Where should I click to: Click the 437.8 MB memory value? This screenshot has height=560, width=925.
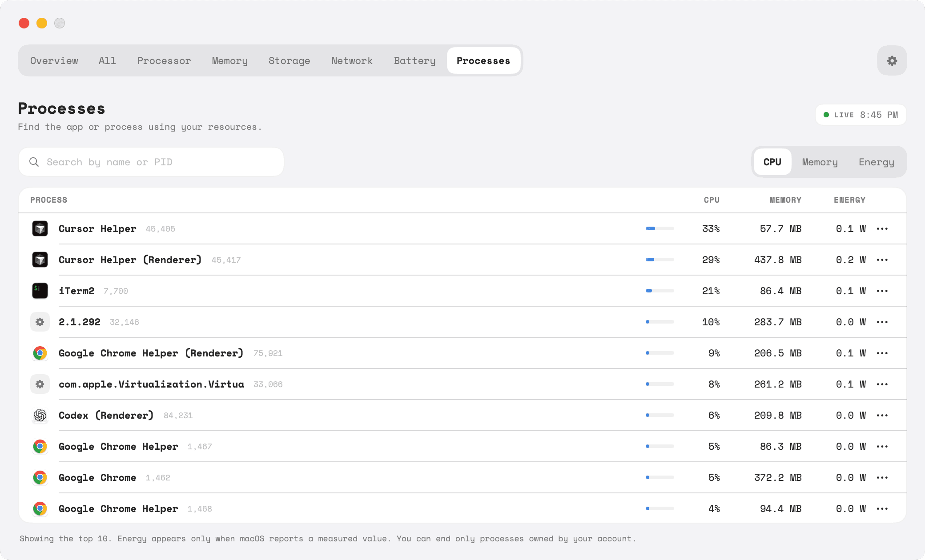coord(778,260)
